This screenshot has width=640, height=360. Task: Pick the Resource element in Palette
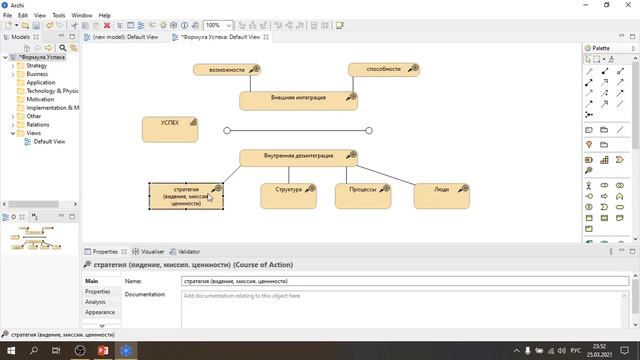pos(589,160)
